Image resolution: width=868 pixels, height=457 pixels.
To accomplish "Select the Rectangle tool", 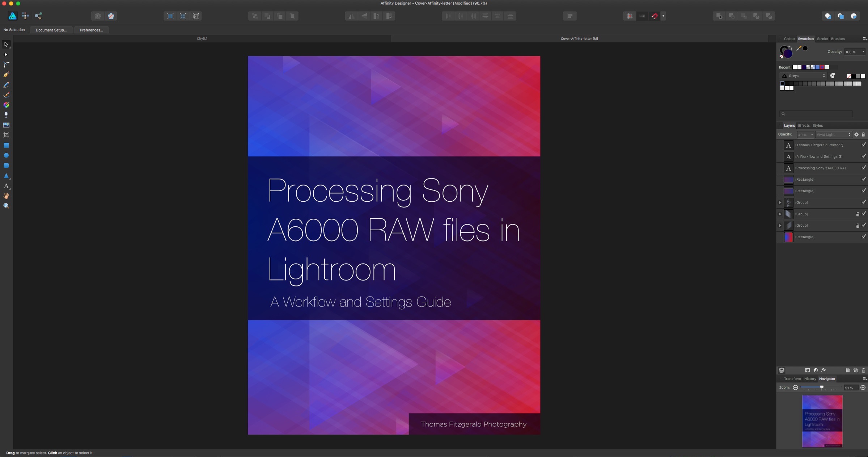I will 6,145.
